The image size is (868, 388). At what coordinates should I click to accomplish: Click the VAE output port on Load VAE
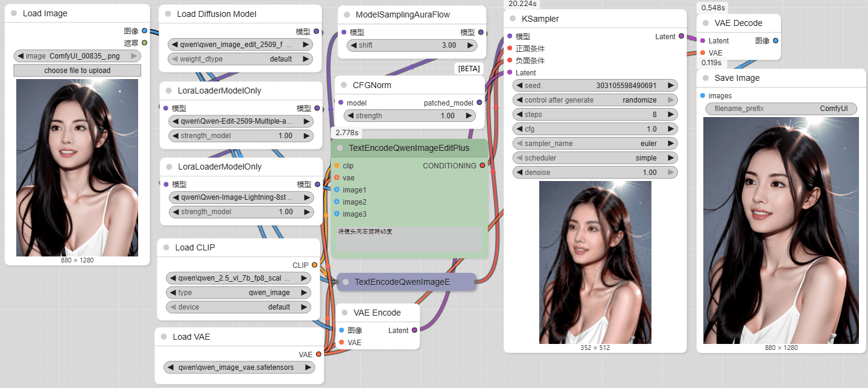pos(318,354)
